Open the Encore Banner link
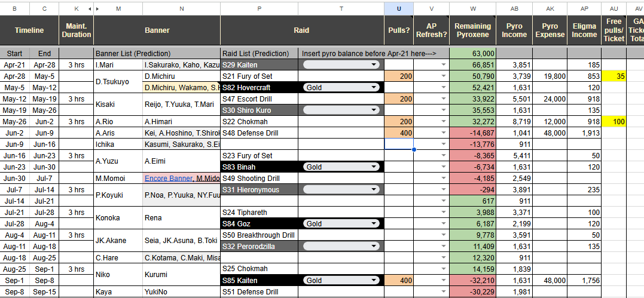Viewport: 644px width, 298px height. 168,178
